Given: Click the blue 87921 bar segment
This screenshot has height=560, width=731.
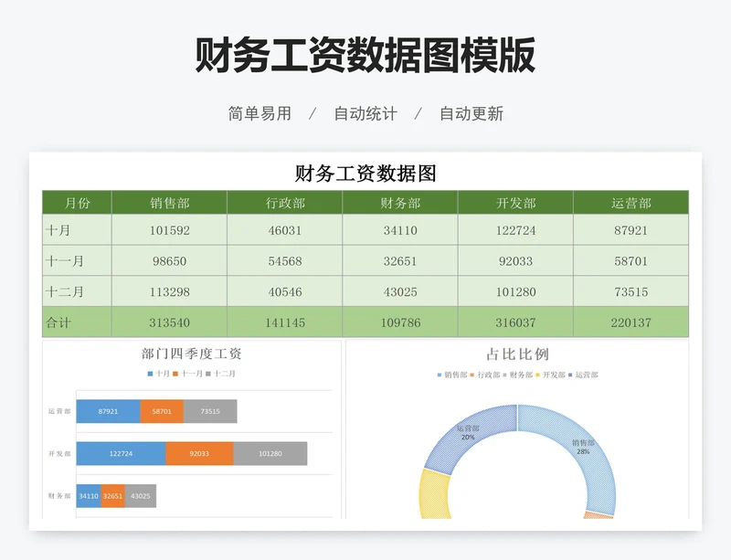Looking at the screenshot, I should (x=108, y=411).
